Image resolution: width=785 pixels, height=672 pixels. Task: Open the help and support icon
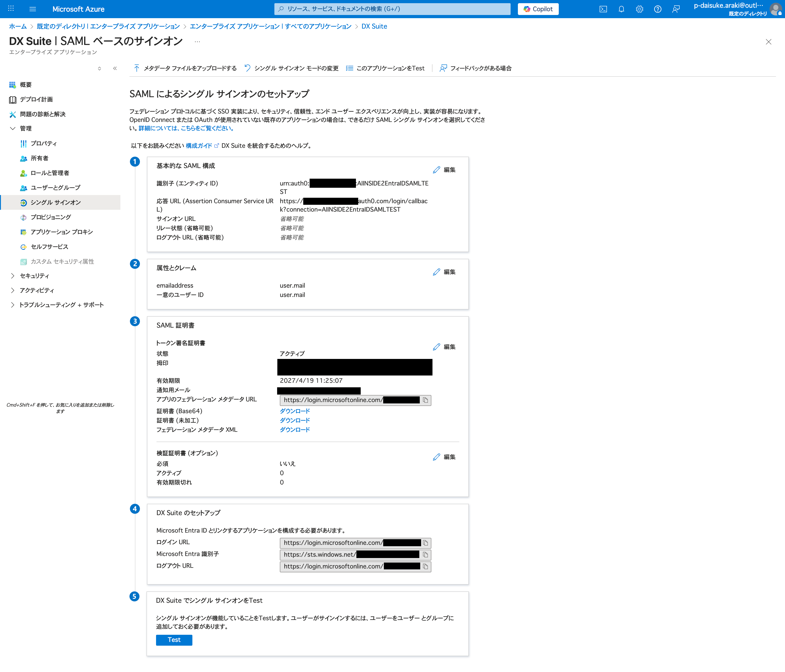pos(658,9)
